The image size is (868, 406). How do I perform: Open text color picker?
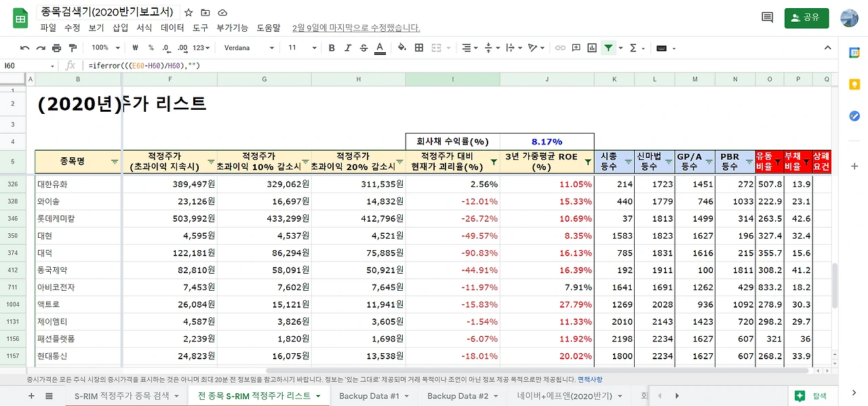380,48
